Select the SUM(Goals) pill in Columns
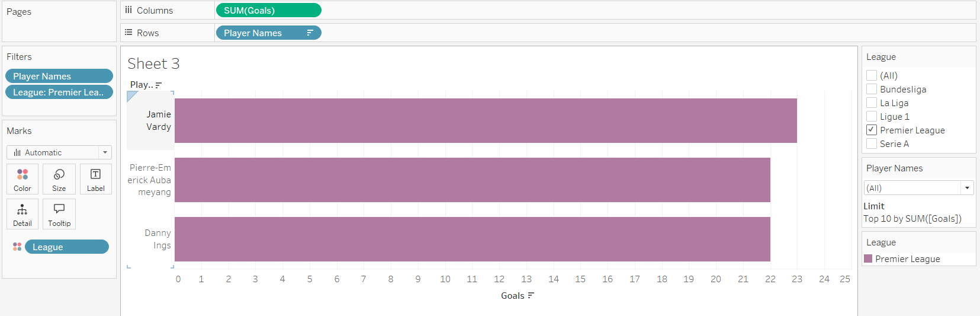Image resolution: width=980 pixels, height=316 pixels. click(x=269, y=10)
